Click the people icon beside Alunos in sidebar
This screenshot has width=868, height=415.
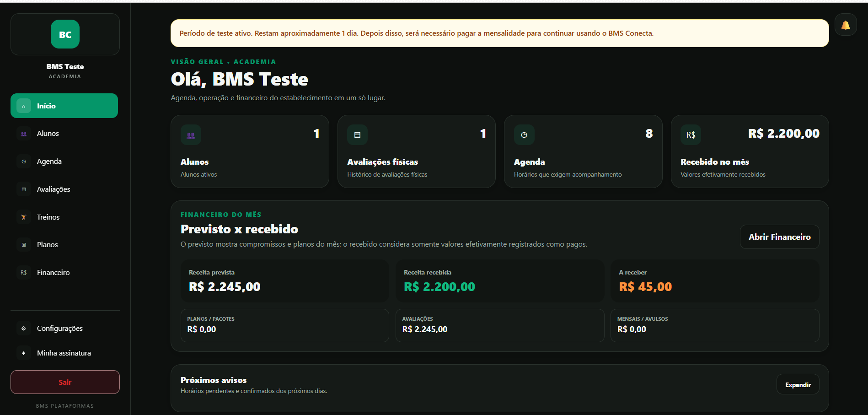[x=24, y=134]
